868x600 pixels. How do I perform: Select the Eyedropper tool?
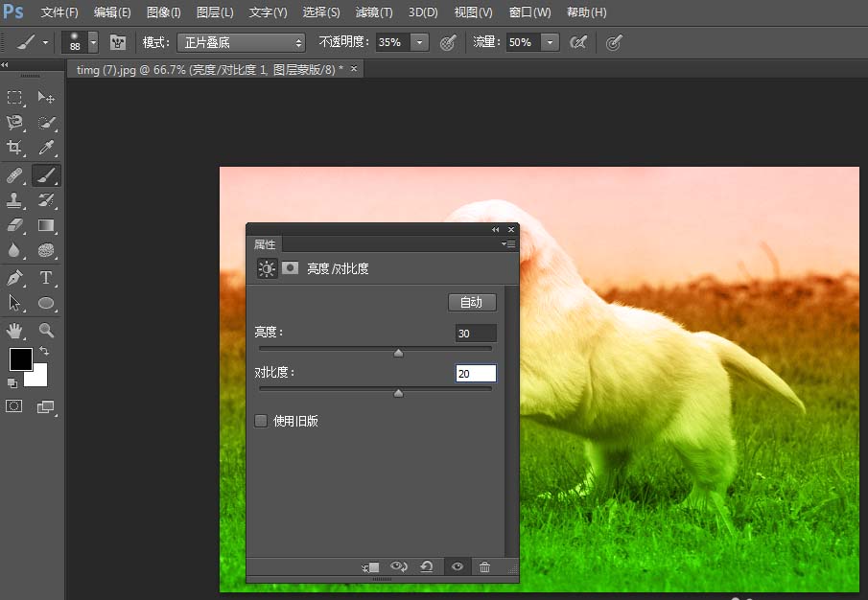[47, 149]
